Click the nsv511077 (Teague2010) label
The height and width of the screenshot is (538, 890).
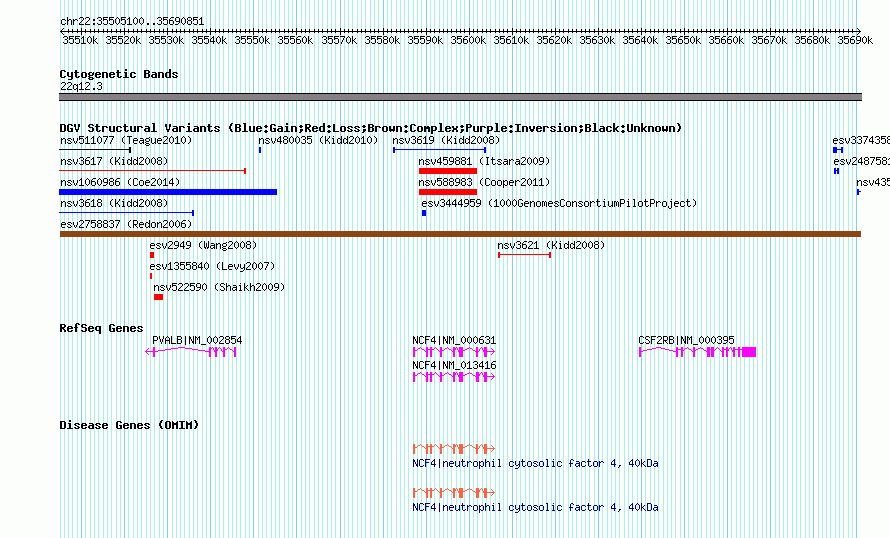tap(126, 140)
